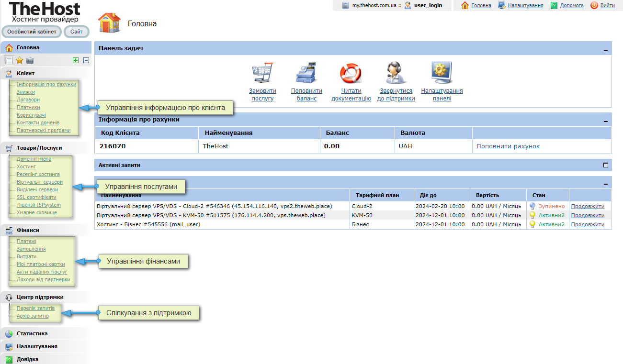Screen dimensions: 623x364
Task: Open Хмарне сховище menu item
Action: [37, 212]
